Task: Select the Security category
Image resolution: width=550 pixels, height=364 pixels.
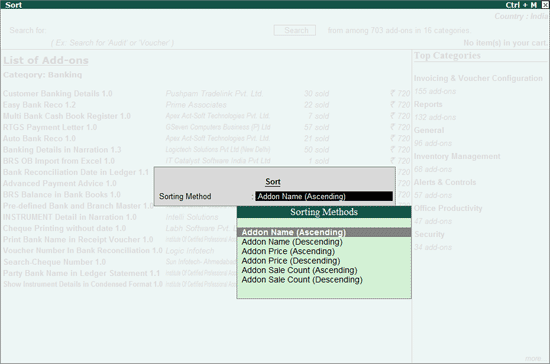Action: point(429,234)
